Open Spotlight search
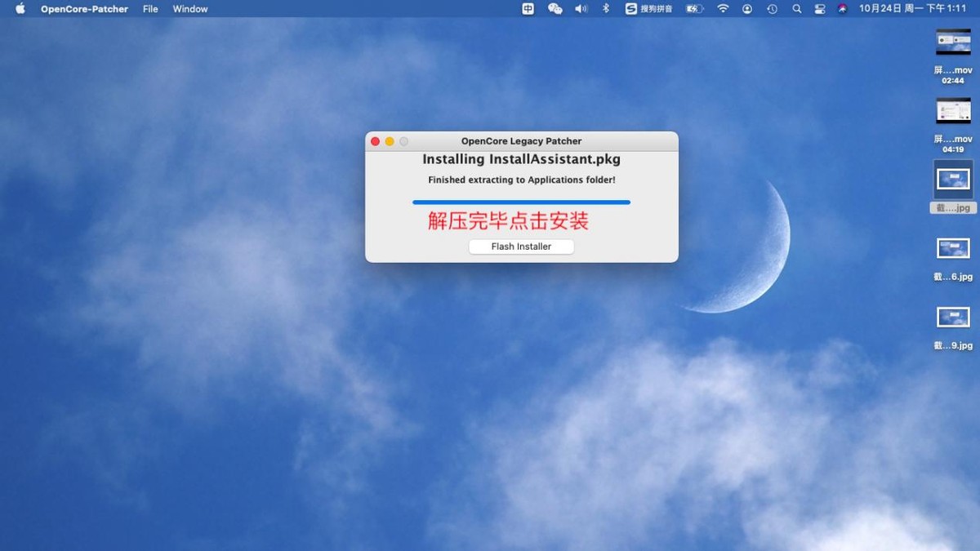Viewport: 980px width, 551px height. pos(798,8)
